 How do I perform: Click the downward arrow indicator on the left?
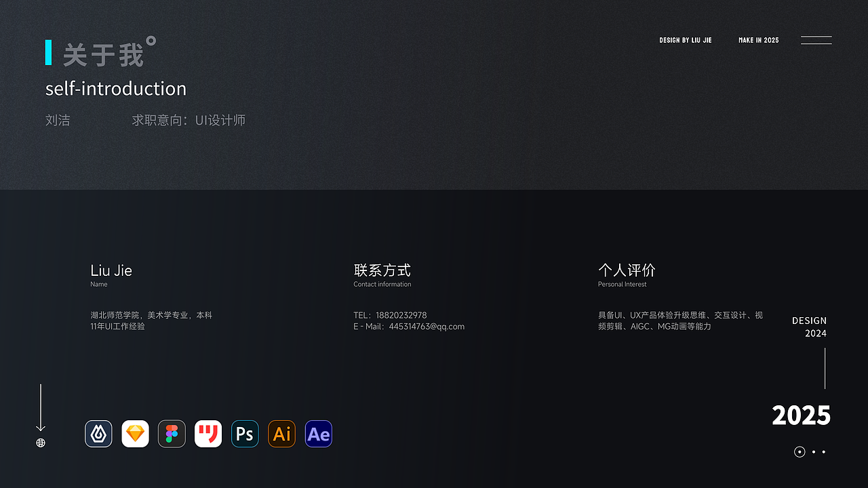(40, 407)
